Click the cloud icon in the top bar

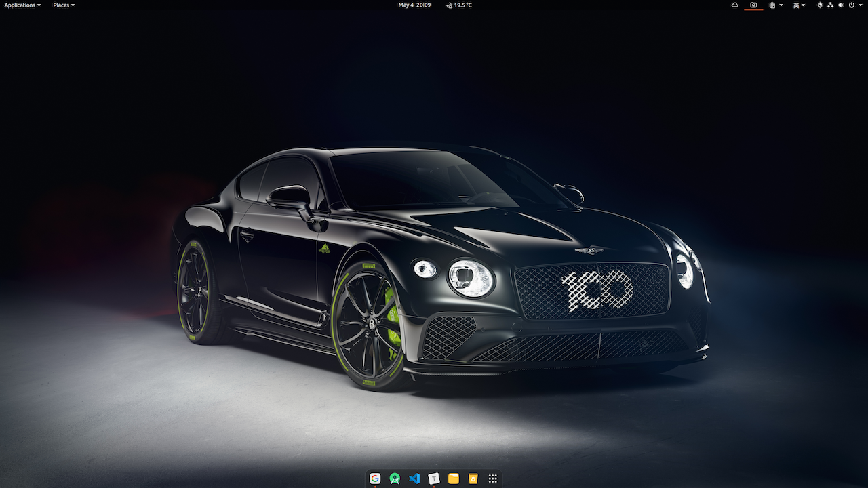[x=735, y=5]
